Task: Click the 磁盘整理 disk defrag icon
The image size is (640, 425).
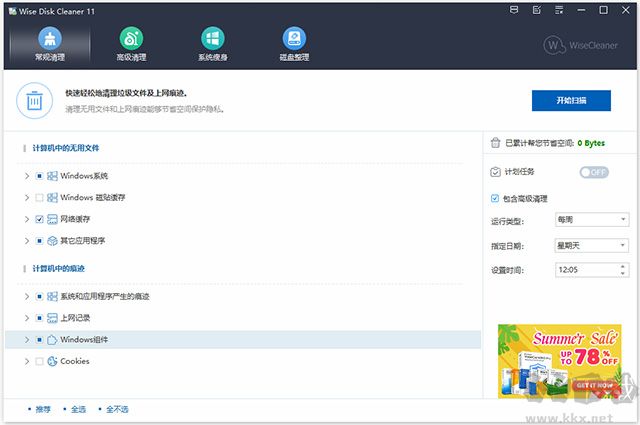Action: click(294, 39)
